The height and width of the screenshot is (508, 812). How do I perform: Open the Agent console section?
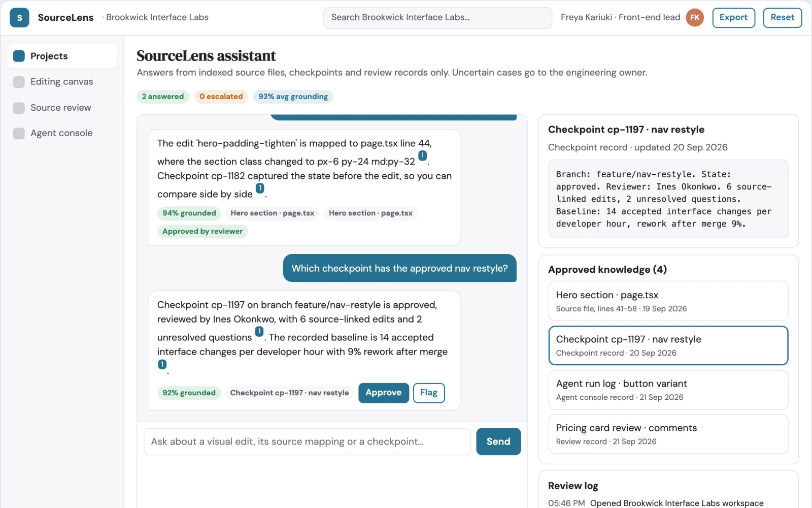[x=62, y=133]
